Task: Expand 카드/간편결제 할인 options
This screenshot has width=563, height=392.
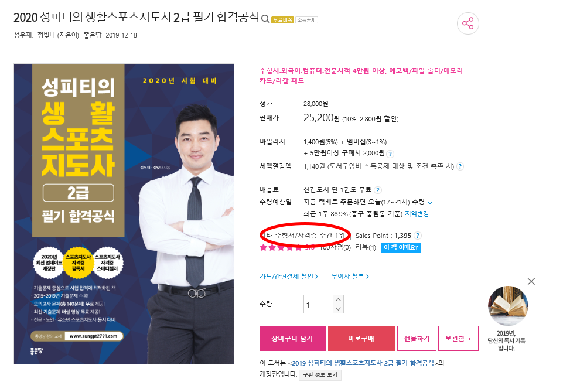Action: click(x=289, y=277)
